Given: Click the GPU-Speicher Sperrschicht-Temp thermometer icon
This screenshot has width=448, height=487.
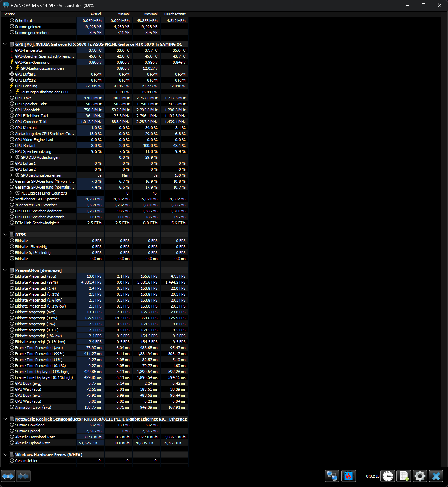Looking at the screenshot, I should 12,56.
